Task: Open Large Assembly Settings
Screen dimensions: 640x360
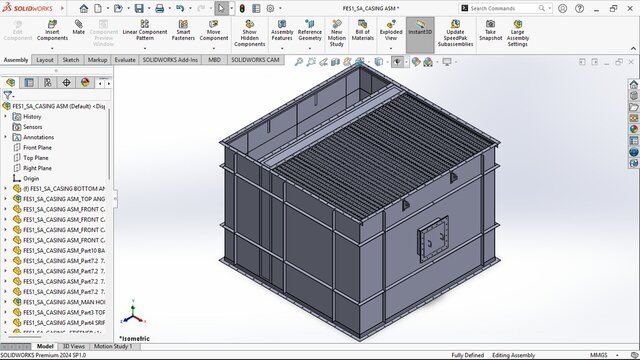Action: [518, 33]
